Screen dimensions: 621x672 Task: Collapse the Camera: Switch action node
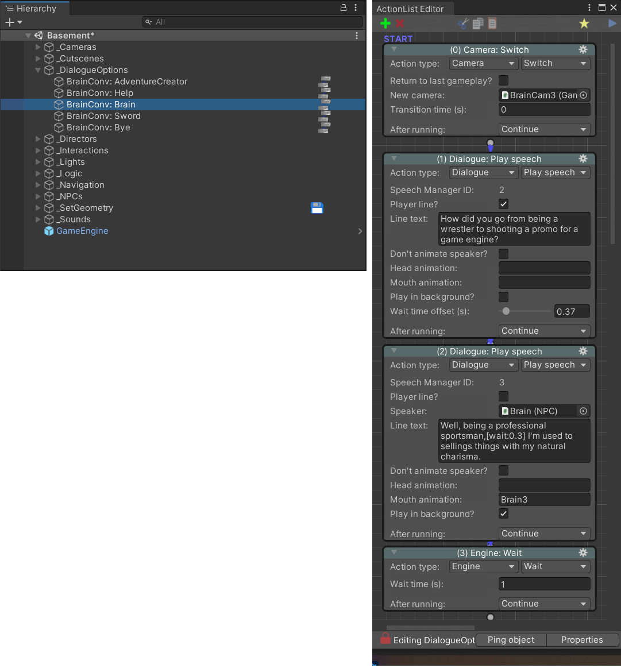click(x=394, y=49)
